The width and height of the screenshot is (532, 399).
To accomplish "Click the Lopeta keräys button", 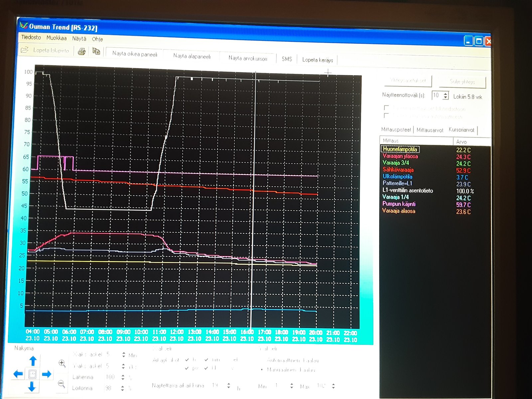I will pos(318,60).
